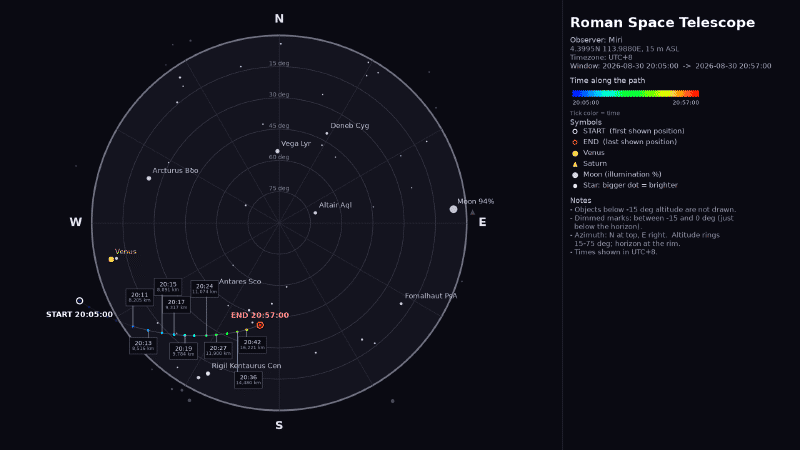The height and width of the screenshot is (450, 800).
Task: Click the red END position marker
Action: [260, 325]
